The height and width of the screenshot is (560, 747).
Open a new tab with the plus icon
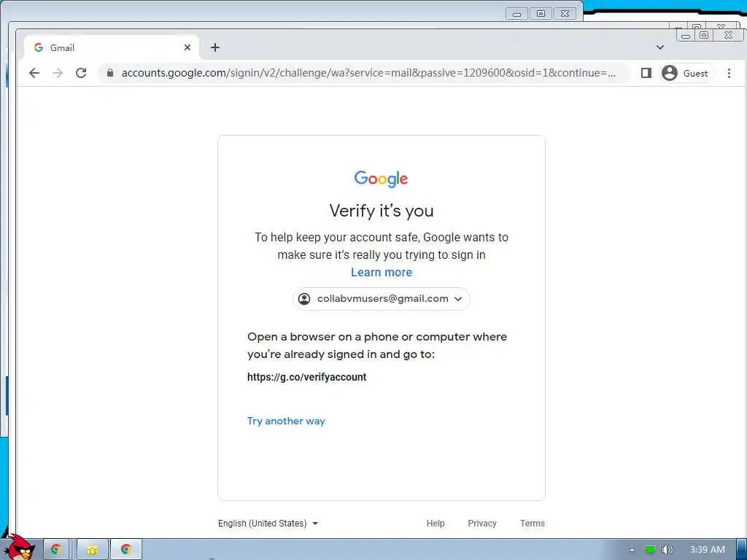[215, 47]
